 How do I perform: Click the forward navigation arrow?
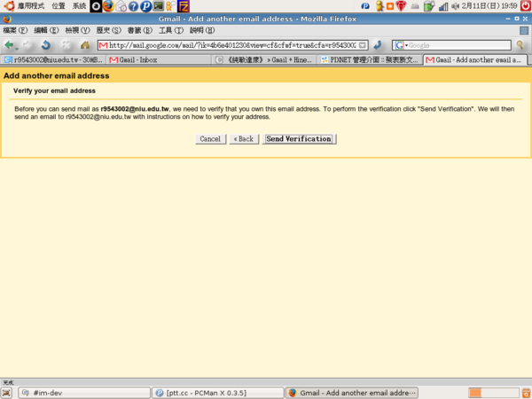coord(27,45)
